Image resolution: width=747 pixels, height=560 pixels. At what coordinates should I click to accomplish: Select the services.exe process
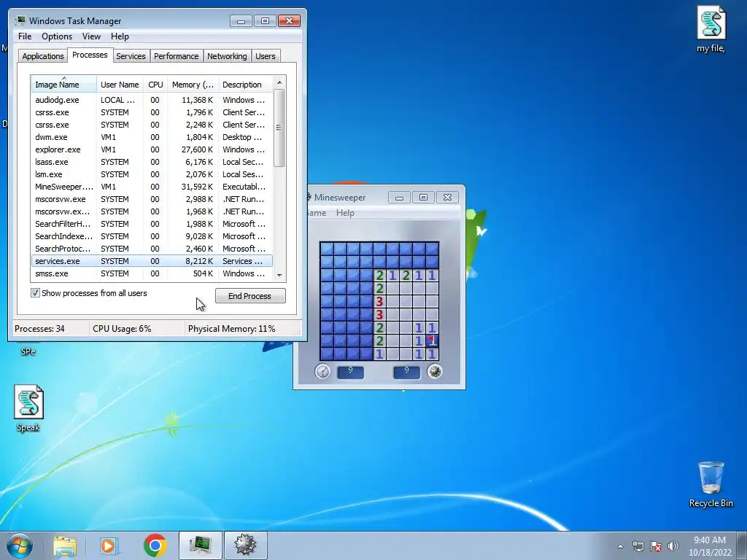pyautogui.click(x=152, y=261)
